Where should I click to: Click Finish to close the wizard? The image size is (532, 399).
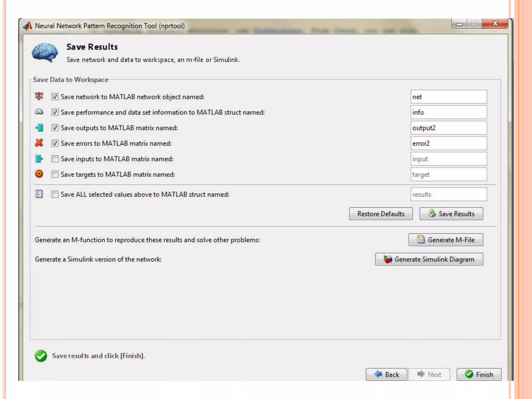pos(479,374)
